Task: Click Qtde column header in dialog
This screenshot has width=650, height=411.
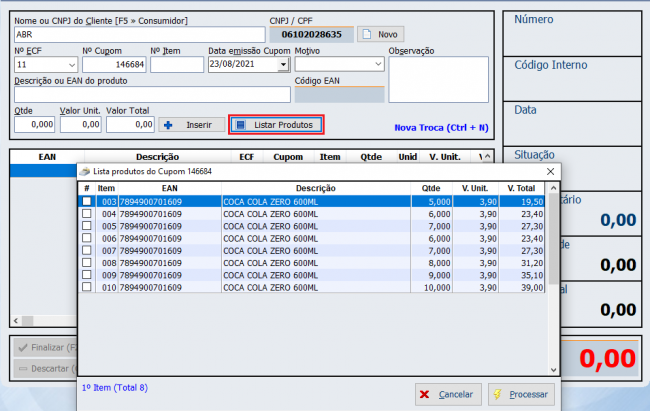Action: tap(431, 188)
